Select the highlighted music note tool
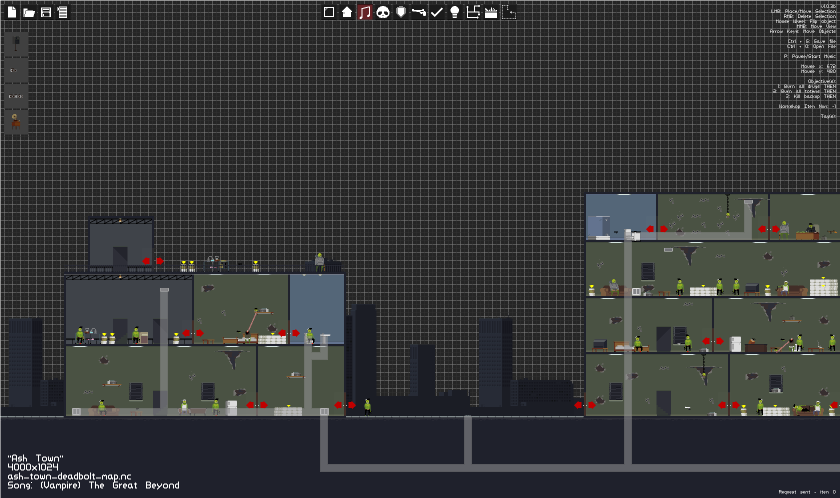This screenshot has height=498, width=840. pyautogui.click(x=365, y=12)
